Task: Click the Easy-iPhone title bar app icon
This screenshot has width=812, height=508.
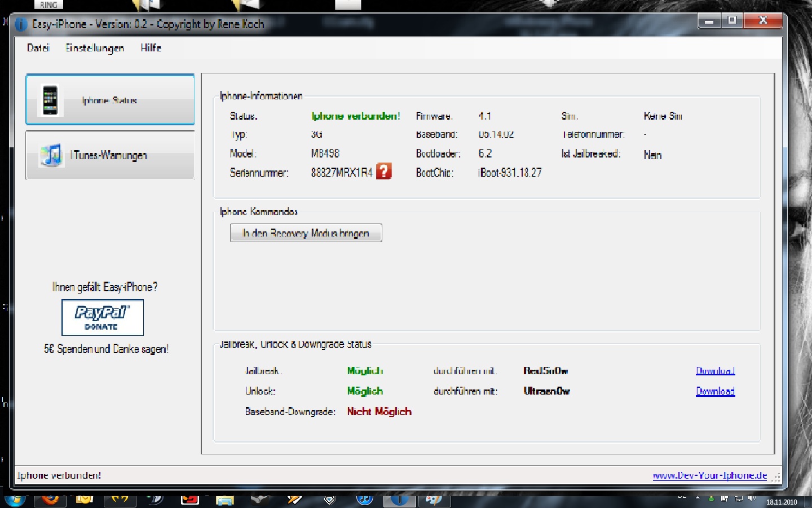Action: tap(21, 24)
